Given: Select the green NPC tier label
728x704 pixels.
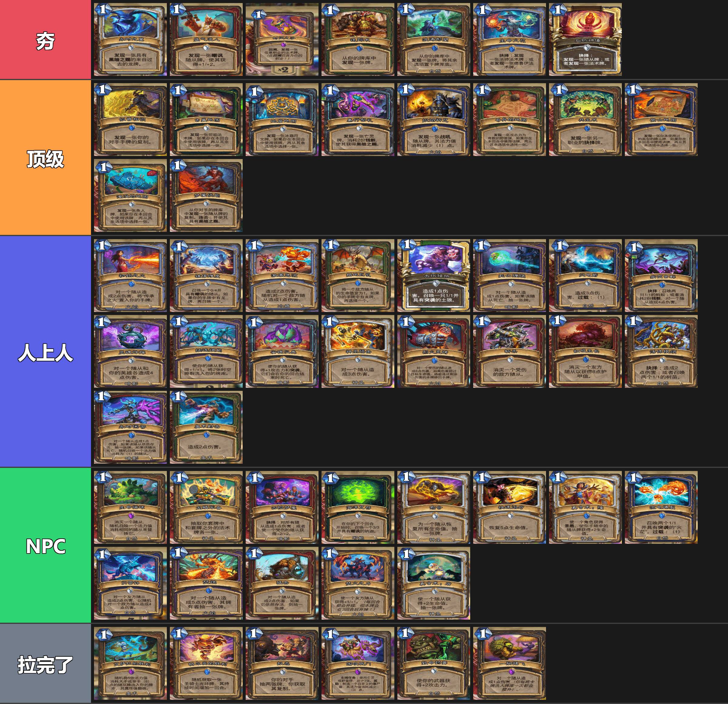Looking at the screenshot, I should coord(45,545).
